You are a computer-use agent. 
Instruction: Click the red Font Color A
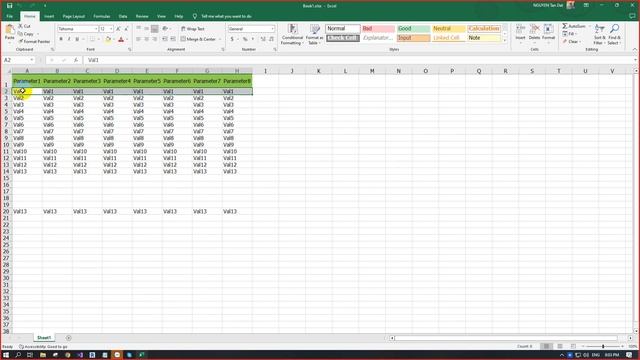(121, 40)
